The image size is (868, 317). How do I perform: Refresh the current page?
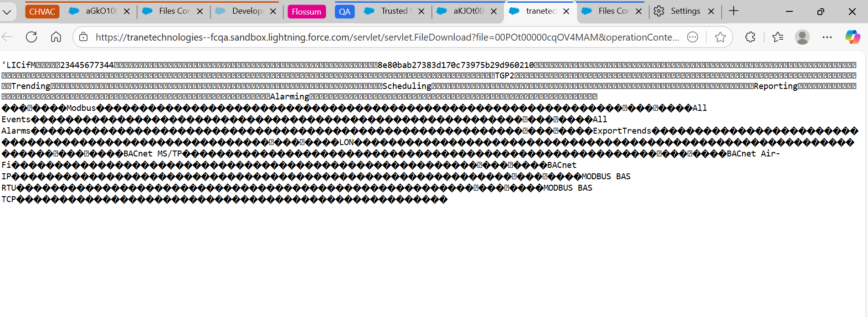click(31, 37)
